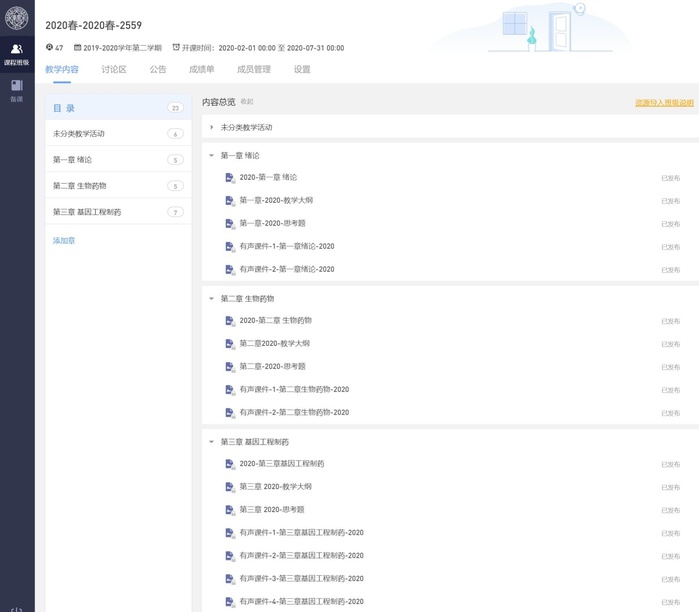Collapse the 第一章 绪论 section
This screenshot has width=699, height=612.
211,156
